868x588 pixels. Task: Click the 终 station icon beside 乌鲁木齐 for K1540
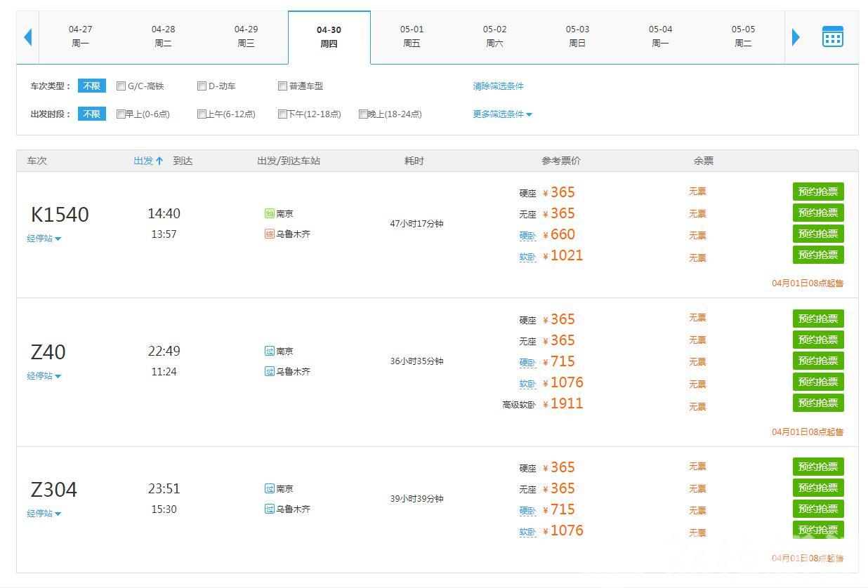click(x=269, y=234)
